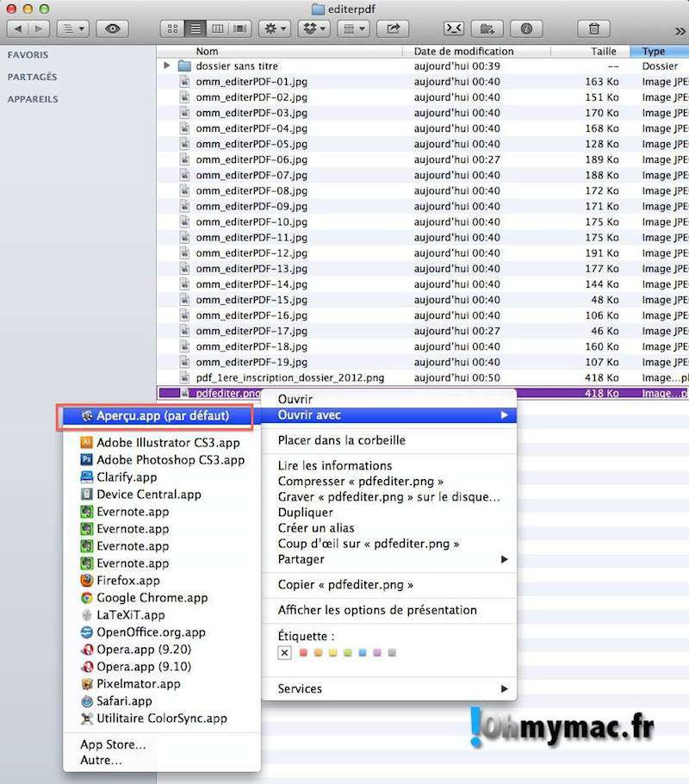
Task: Click the Safari app icon
Action: point(86,701)
